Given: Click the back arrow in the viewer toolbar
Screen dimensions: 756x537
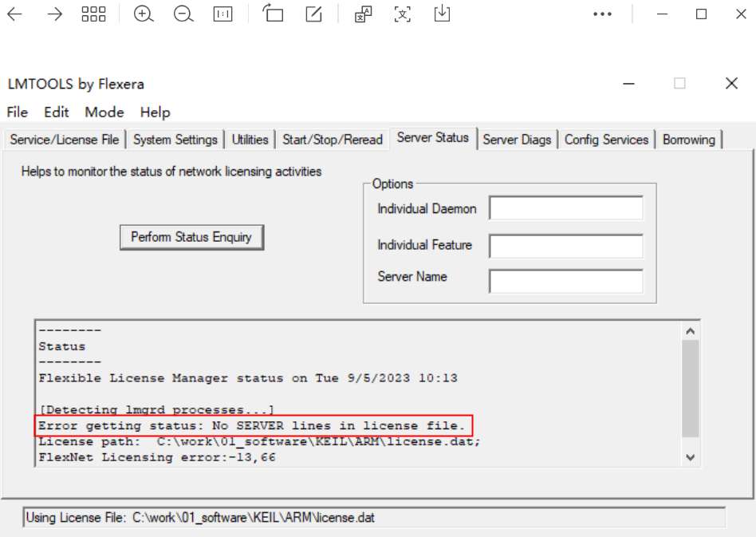Looking at the screenshot, I should point(14,14).
